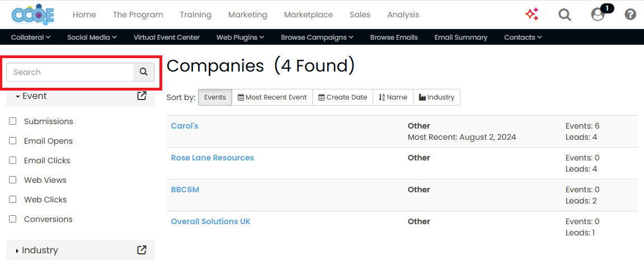Open the BBC6M company link
The image size is (644, 270).
point(185,190)
